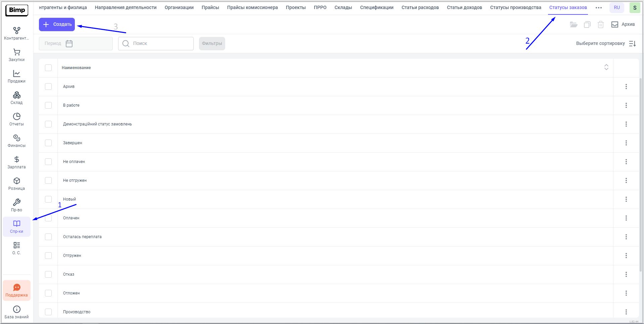Open the Отчеты pie chart section
The height and width of the screenshot is (324, 644).
[16, 119]
